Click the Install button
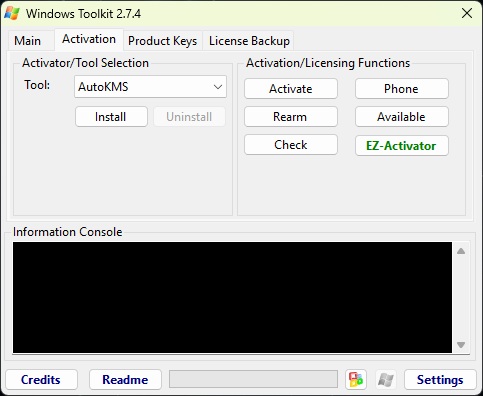 coord(111,117)
